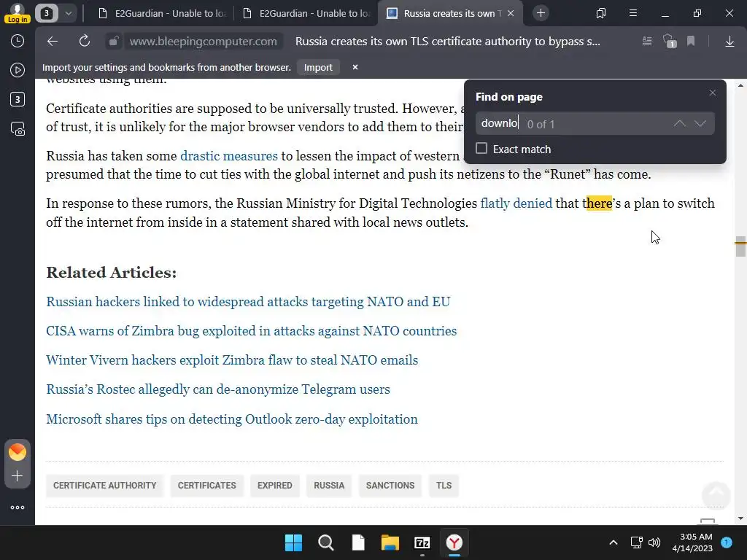Open the protection shield icon with badge
Viewport: 747px width, 560px height.
[670, 42]
